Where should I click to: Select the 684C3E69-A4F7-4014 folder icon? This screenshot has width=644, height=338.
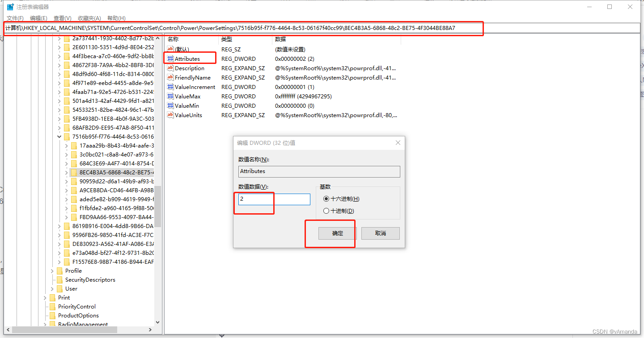[74, 163]
